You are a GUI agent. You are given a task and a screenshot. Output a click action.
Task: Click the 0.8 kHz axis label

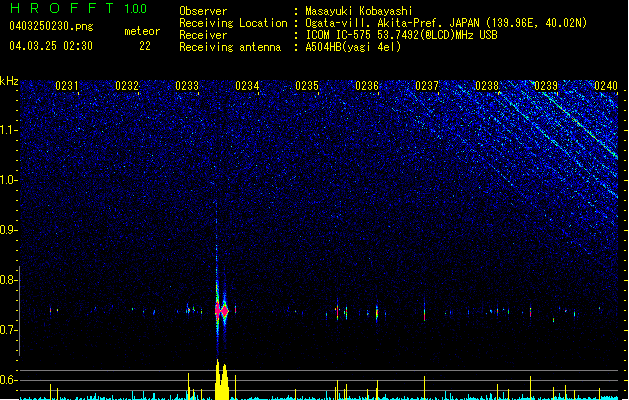[x=8, y=280]
